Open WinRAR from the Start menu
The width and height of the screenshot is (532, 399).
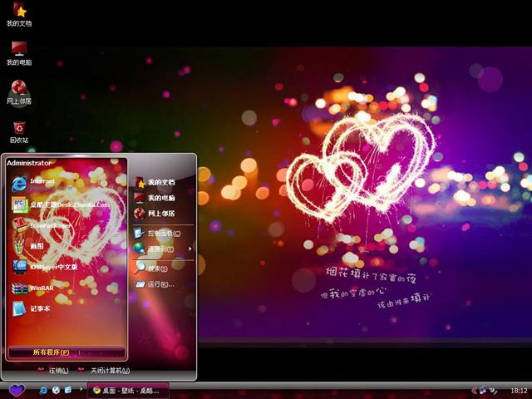68,288
